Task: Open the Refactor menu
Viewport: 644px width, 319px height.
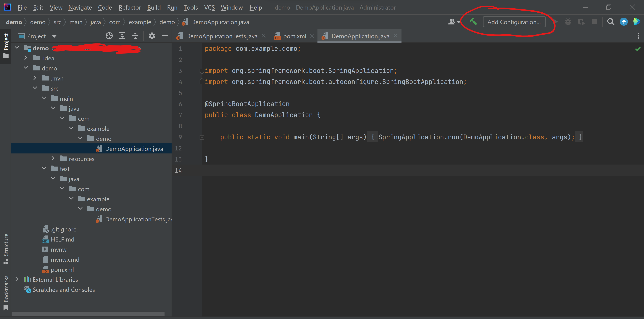Action: 130,8
